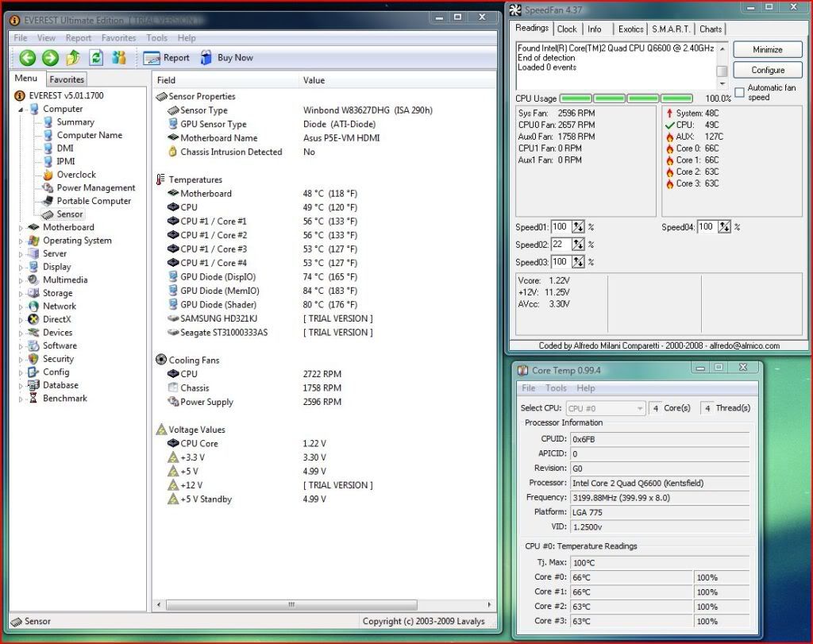Click the green Forward arrow in EVEREST toolbar

(50, 57)
